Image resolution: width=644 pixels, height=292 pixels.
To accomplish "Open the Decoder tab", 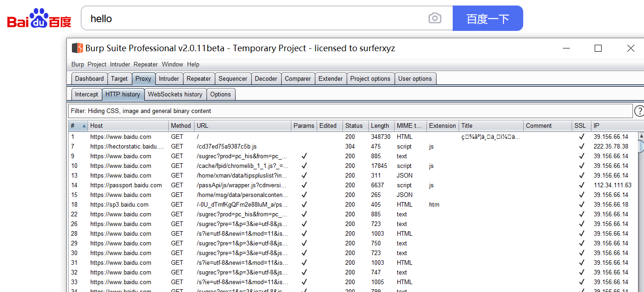I will click(266, 79).
